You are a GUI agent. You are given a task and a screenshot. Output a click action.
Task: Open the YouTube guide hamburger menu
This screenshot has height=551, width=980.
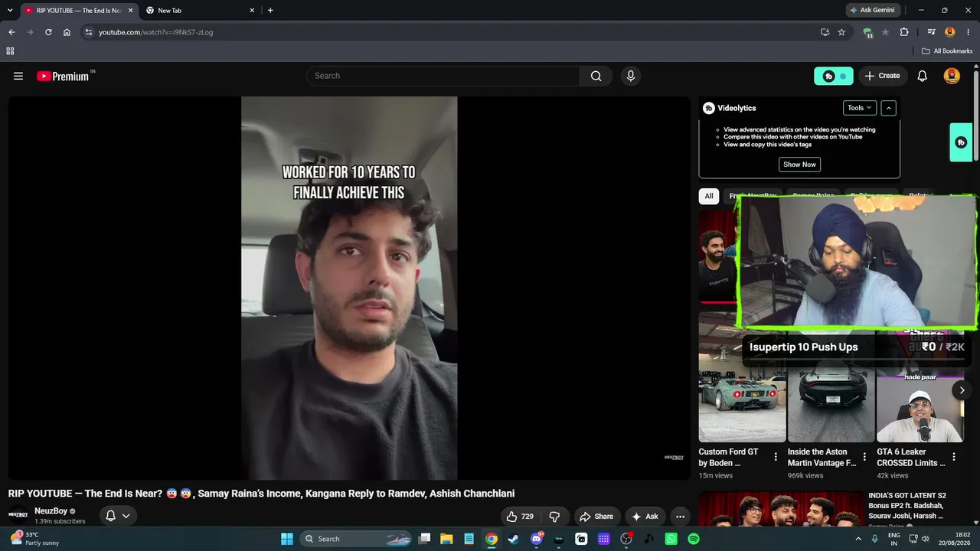tap(18, 76)
